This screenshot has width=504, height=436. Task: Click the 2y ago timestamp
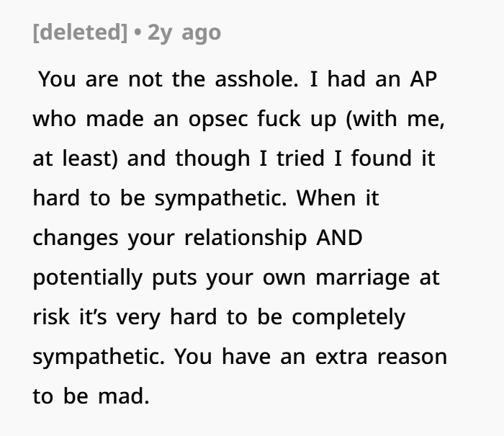[x=184, y=33]
